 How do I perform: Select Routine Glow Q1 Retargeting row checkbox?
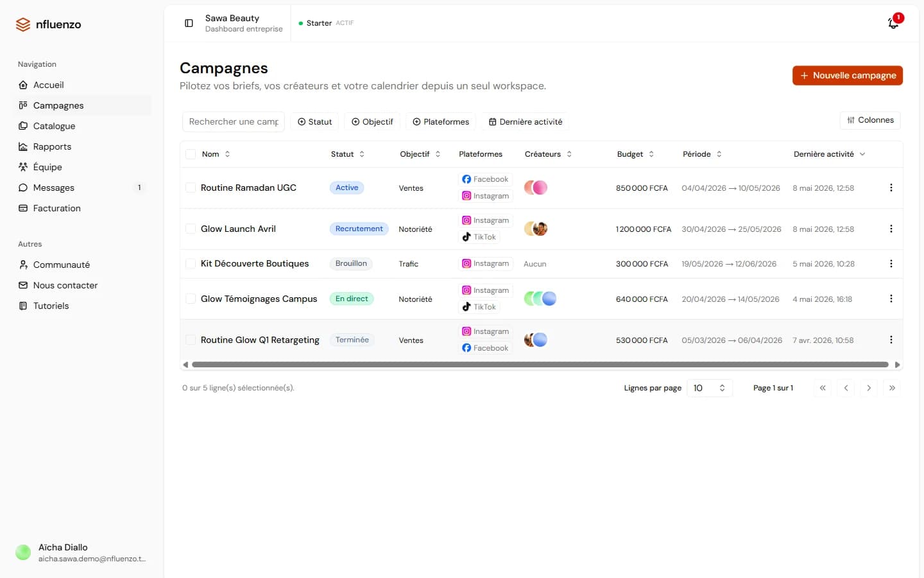(191, 340)
